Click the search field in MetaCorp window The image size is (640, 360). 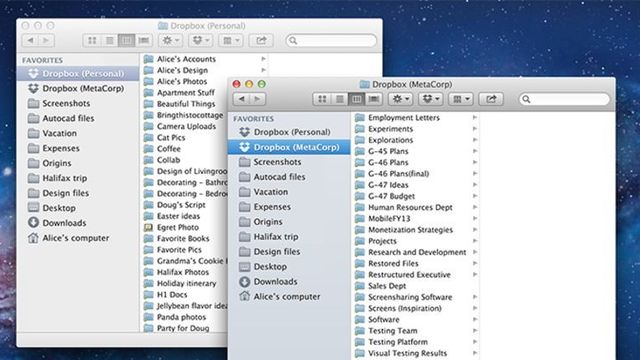pos(564,99)
